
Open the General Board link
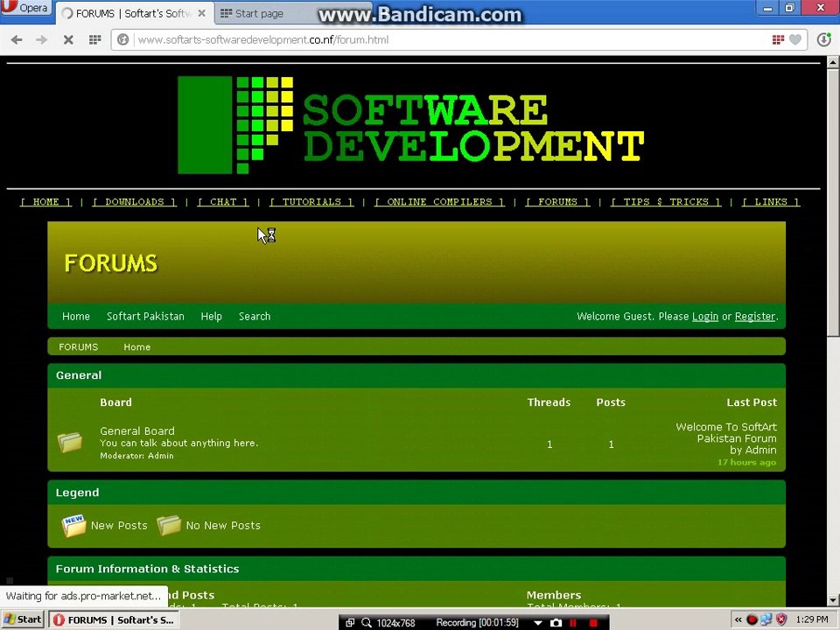tap(137, 430)
